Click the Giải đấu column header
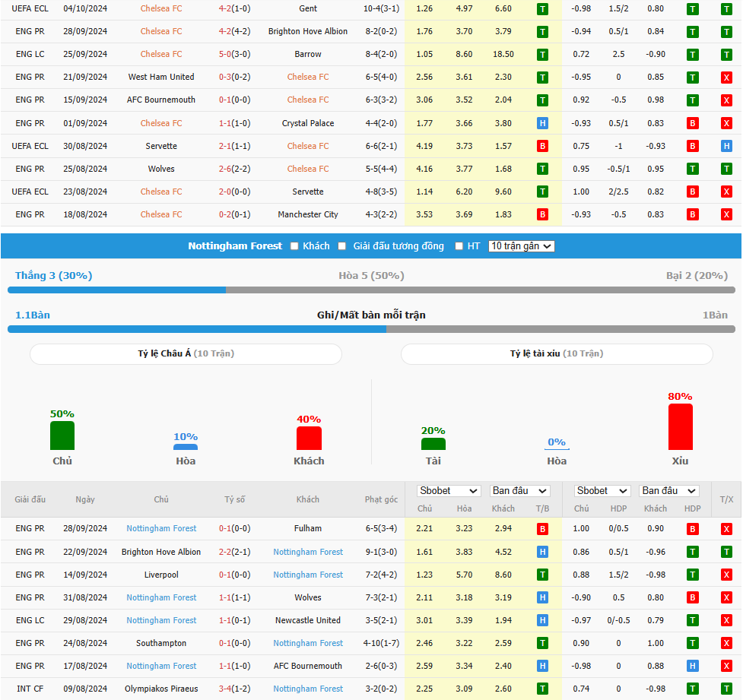 pyautogui.click(x=30, y=499)
